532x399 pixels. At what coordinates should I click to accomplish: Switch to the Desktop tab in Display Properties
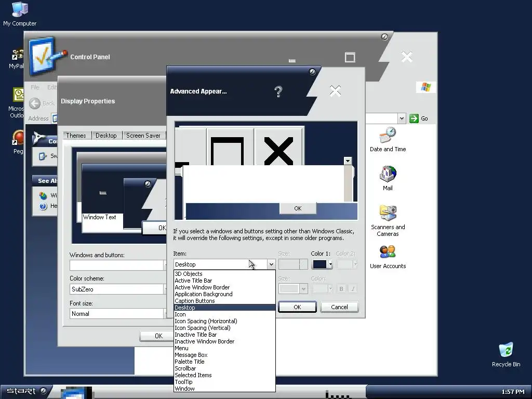[x=106, y=136]
